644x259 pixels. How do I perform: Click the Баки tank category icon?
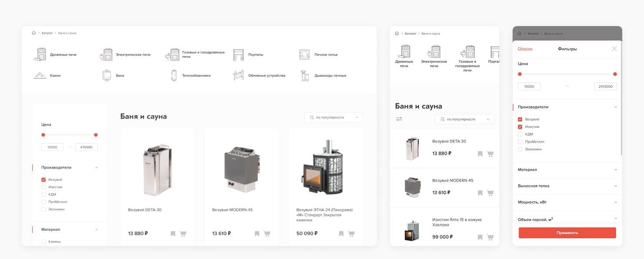click(107, 76)
